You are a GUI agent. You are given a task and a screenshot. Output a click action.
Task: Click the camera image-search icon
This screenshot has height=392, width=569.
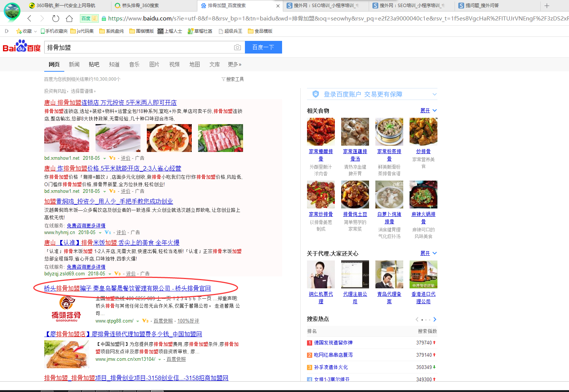pos(237,47)
